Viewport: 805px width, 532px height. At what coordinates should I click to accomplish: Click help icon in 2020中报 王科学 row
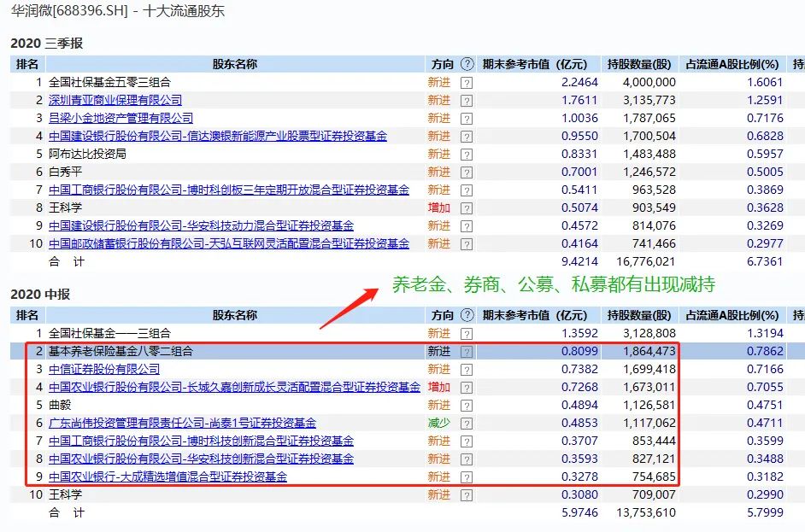(x=466, y=495)
